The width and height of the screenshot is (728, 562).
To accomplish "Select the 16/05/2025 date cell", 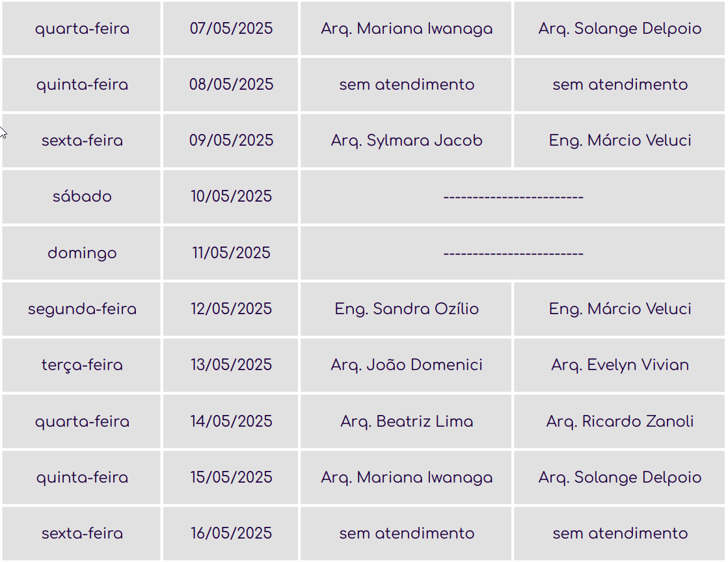I will [231, 533].
